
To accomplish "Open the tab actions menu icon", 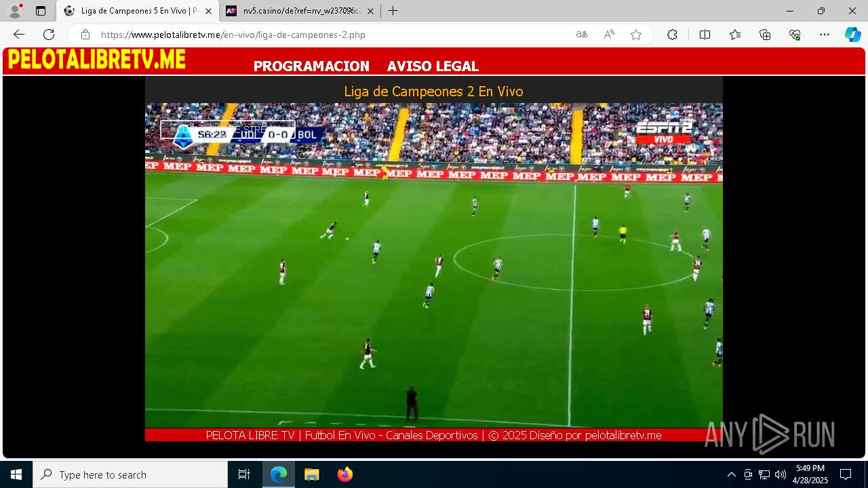I will (41, 11).
